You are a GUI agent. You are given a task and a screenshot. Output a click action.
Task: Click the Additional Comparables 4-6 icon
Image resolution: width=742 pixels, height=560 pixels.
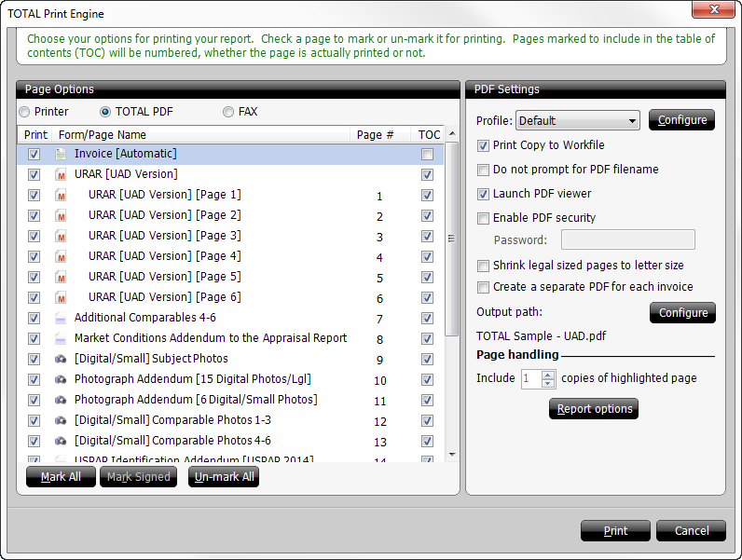pos(61,318)
